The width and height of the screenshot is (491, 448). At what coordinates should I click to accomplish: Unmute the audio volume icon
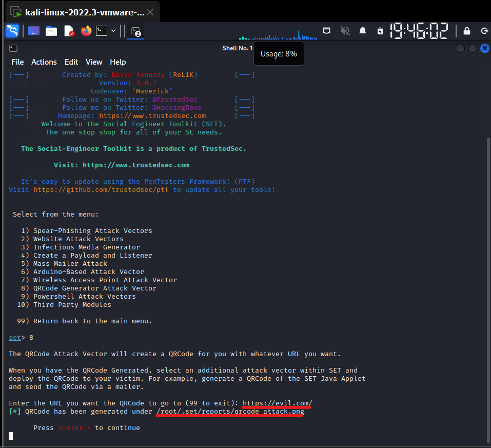pyautogui.click(x=345, y=31)
